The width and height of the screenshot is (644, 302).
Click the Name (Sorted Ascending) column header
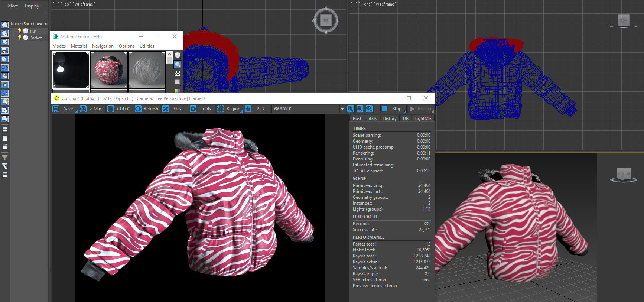coord(29,24)
